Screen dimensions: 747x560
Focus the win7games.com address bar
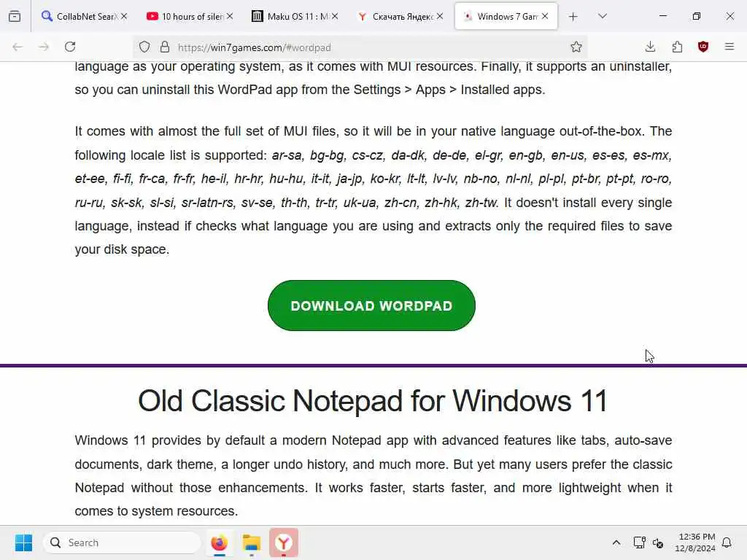click(x=362, y=47)
